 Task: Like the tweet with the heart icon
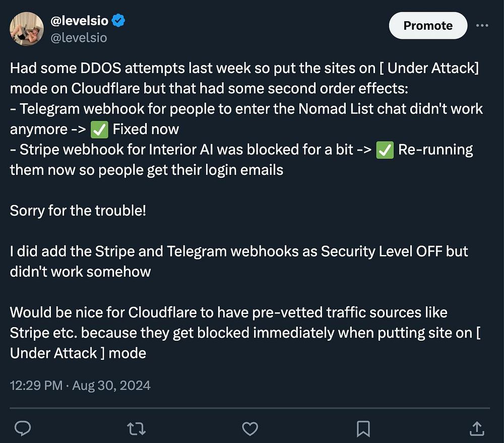[250, 429]
